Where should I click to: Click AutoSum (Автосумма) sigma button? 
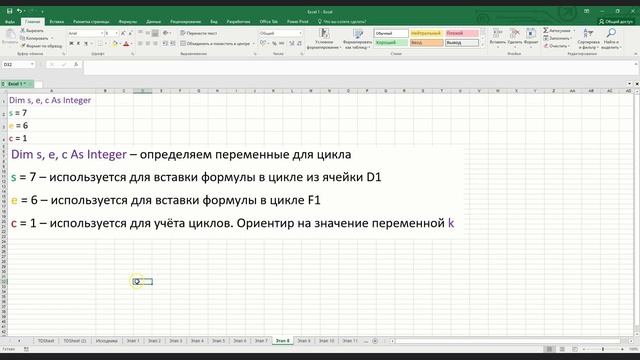(x=558, y=31)
